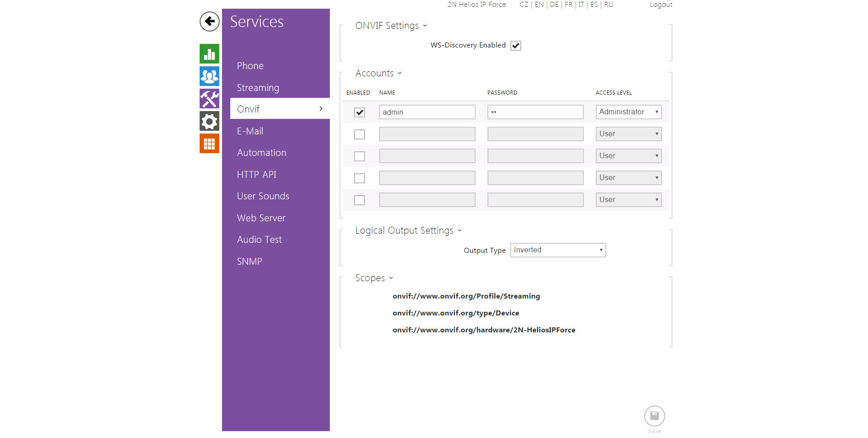868x438 pixels.
Task: Click the admin name input field
Action: tap(427, 112)
